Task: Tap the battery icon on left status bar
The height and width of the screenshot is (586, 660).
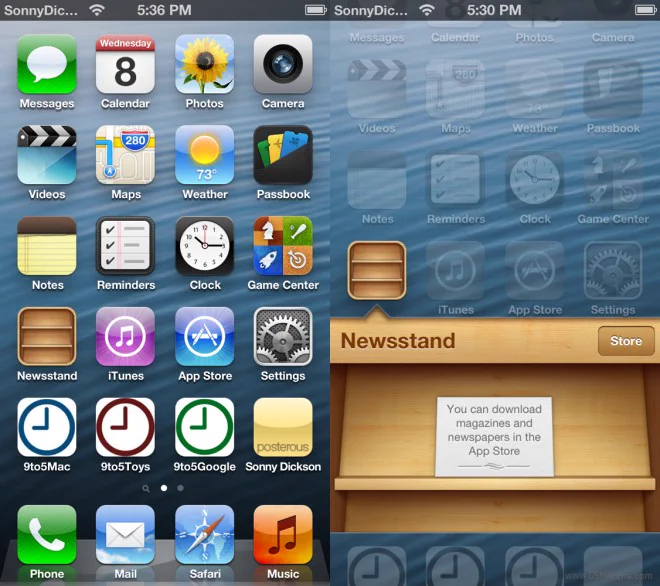Action: point(316,10)
